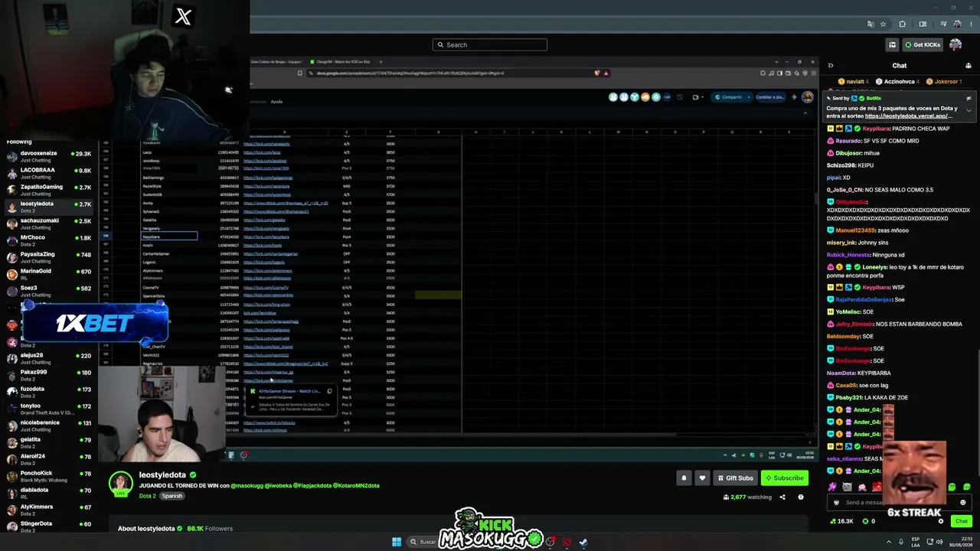Screen dimensions: 980x551
Task: Click the Compartir button in the streamed spreadsheet
Action: coord(730,97)
